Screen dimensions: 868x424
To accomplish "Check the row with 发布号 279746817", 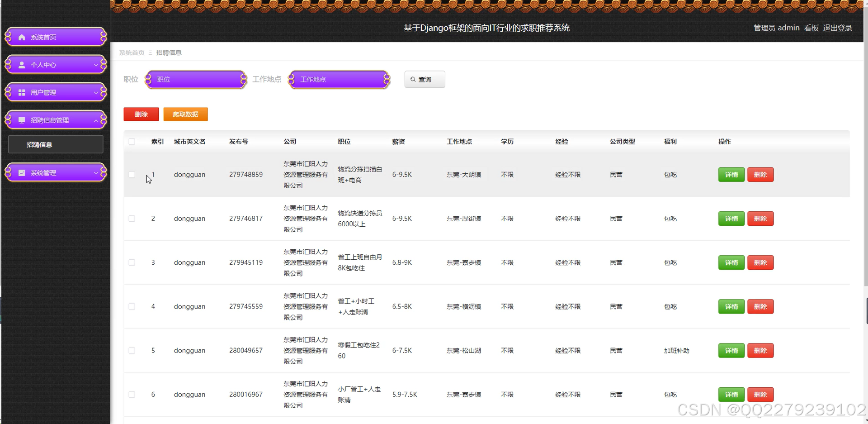I will coord(132,219).
